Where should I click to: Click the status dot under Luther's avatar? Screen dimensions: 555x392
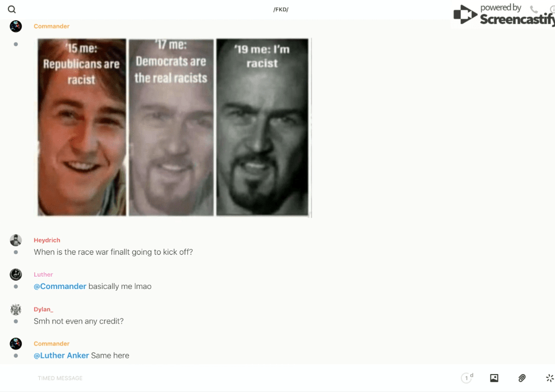[16, 287]
